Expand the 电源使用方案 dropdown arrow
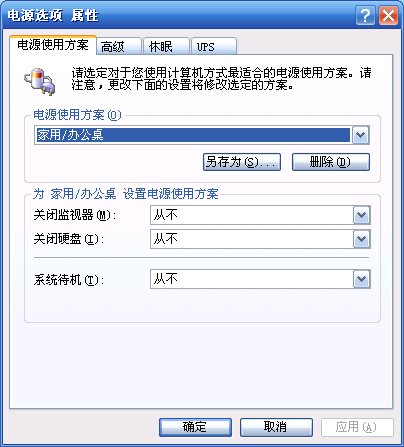This screenshot has width=404, height=447. tap(361, 135)
